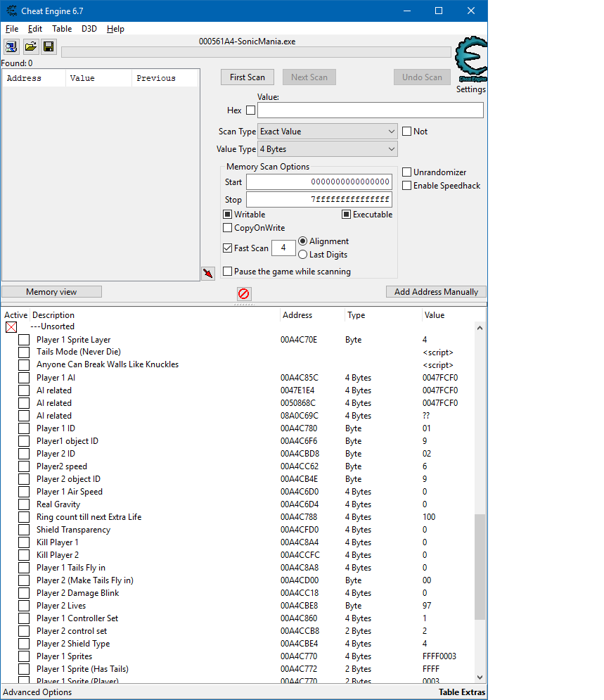Open the D3D menu
The image size is (604, 700).
coord(89,29)
